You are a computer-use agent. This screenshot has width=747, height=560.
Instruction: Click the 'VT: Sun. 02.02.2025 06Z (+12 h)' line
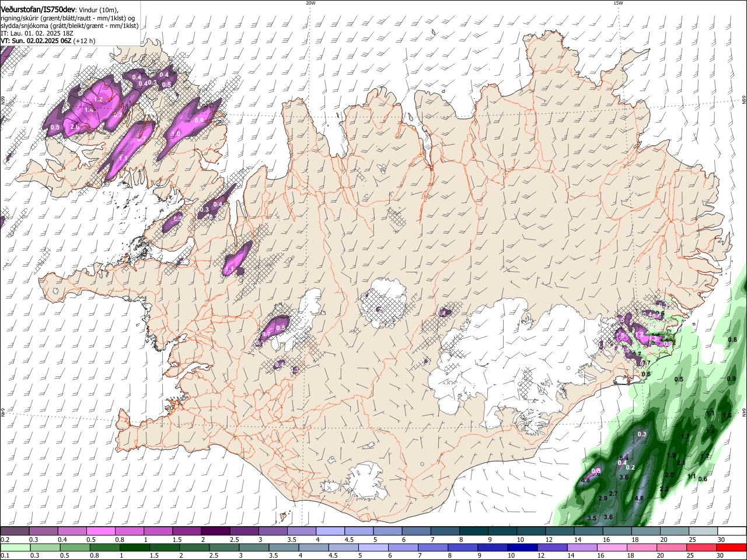(48, 41)
